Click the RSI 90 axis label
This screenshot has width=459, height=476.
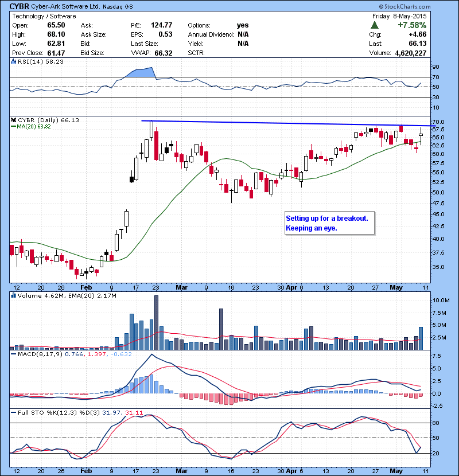pos(435,67)
